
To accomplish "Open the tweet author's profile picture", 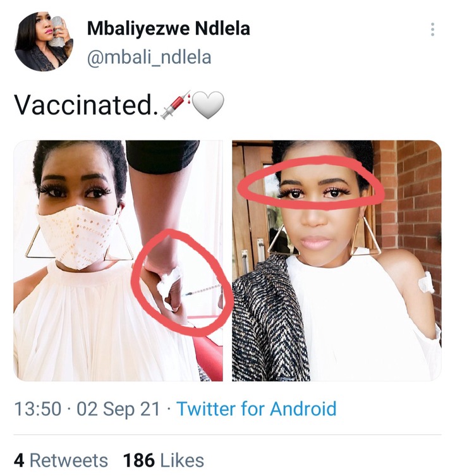I will [x=44, y=41].
